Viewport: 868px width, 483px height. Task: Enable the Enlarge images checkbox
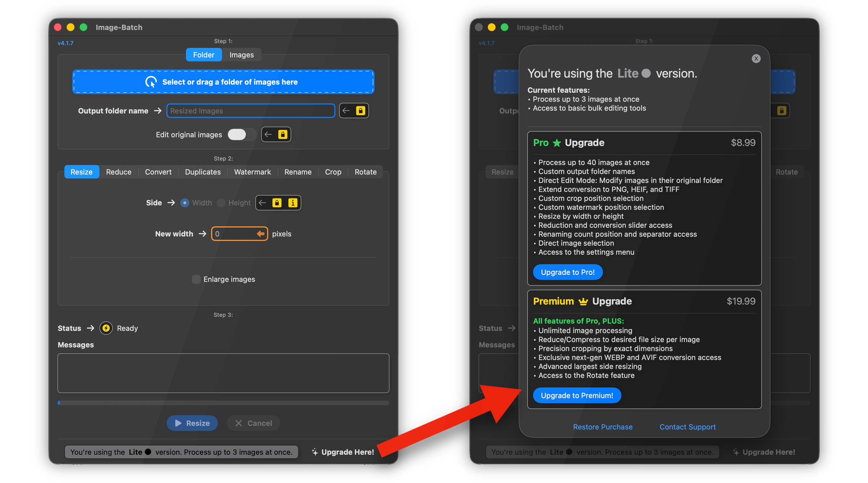point(196,279)
